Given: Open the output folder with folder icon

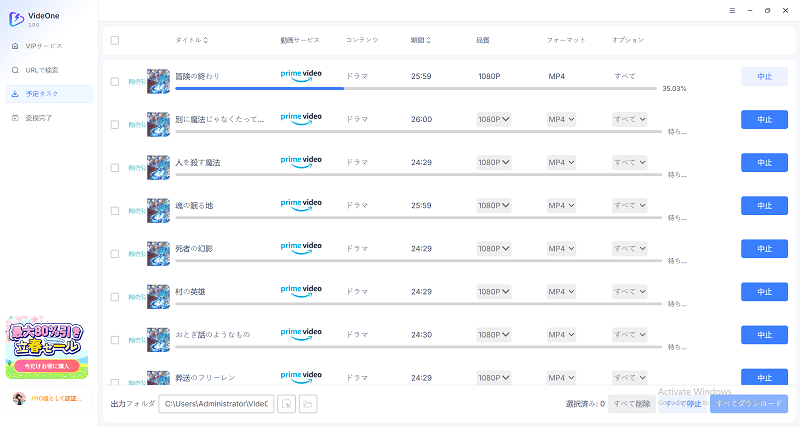Looking at the screenshot, I should coord(308,403).
